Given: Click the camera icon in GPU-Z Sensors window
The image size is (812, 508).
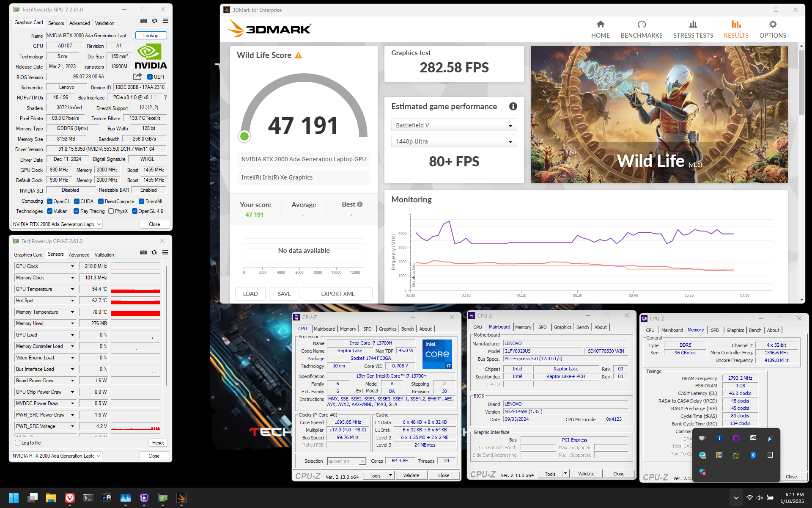Looking at the screenshot, I should click(x=143, y=252).
